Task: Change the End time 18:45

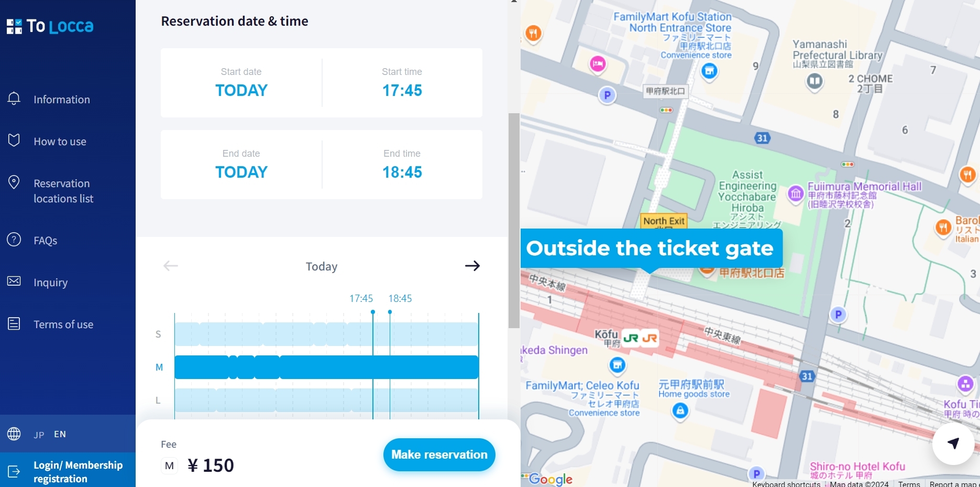Action: [402, 165]
